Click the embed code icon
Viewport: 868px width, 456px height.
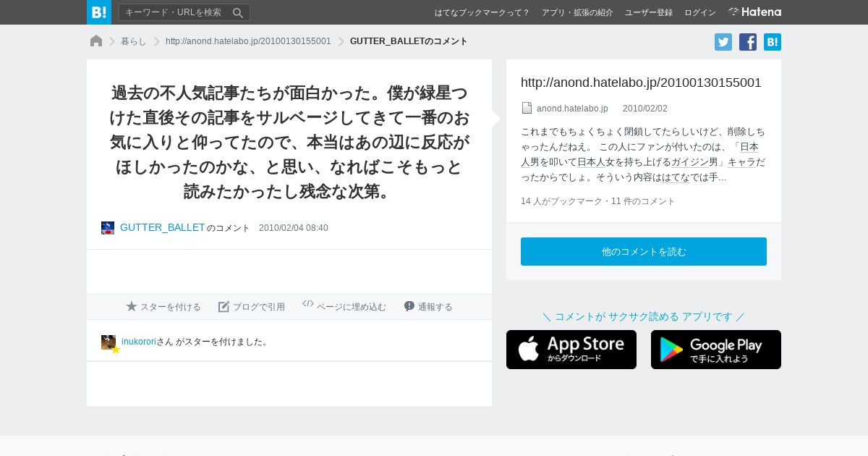(x=308, y=304)
